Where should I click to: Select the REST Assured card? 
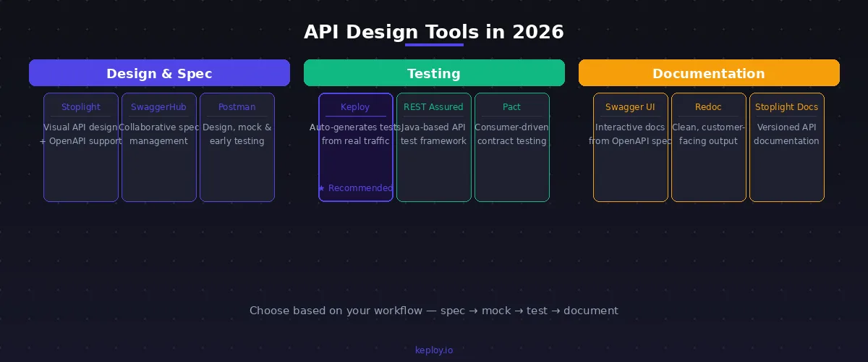tap(434, 147)
